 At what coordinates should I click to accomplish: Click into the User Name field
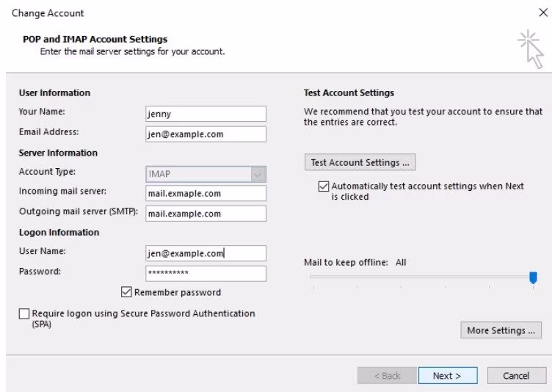(x=206, y=253)
